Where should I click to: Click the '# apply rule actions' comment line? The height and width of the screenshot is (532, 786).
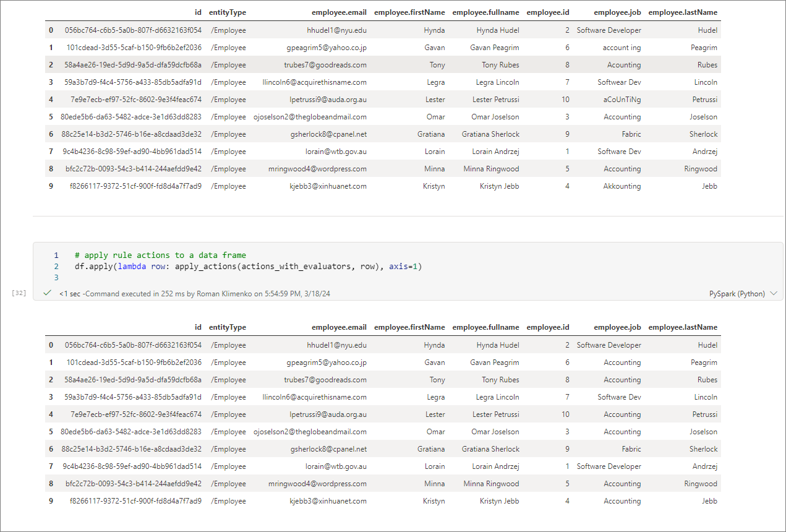[x=160, y=255]
